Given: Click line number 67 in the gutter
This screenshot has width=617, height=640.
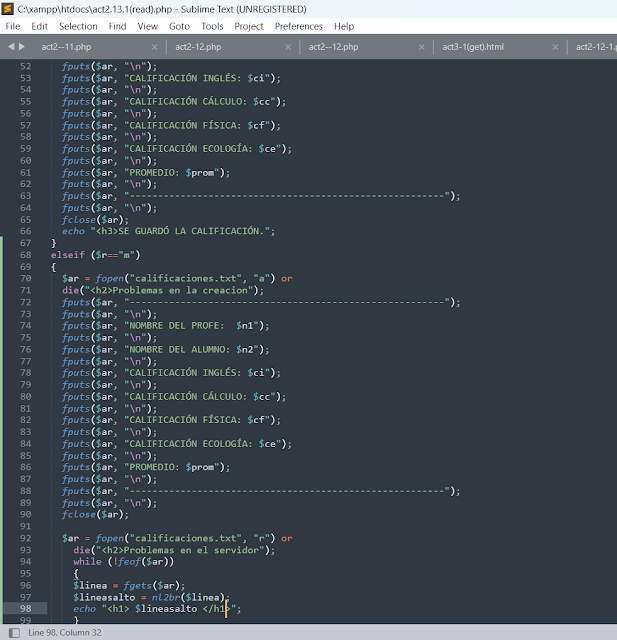Looking at the screenshot, I should 26,243.
